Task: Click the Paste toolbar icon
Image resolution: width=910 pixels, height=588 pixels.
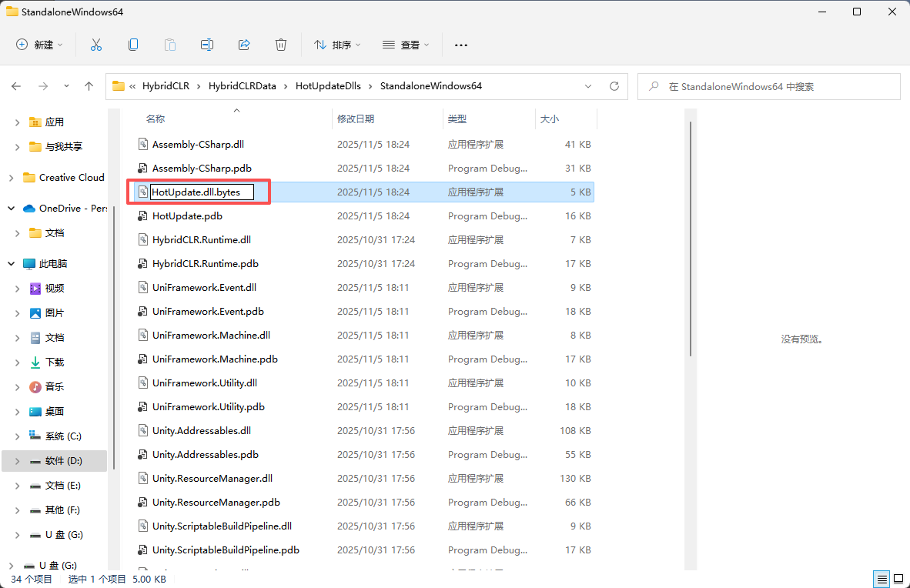Action: point(170,45)
